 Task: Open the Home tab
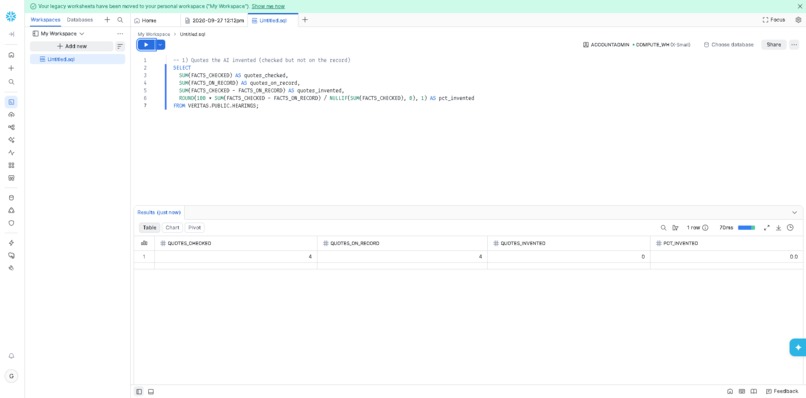coord(145,20)
